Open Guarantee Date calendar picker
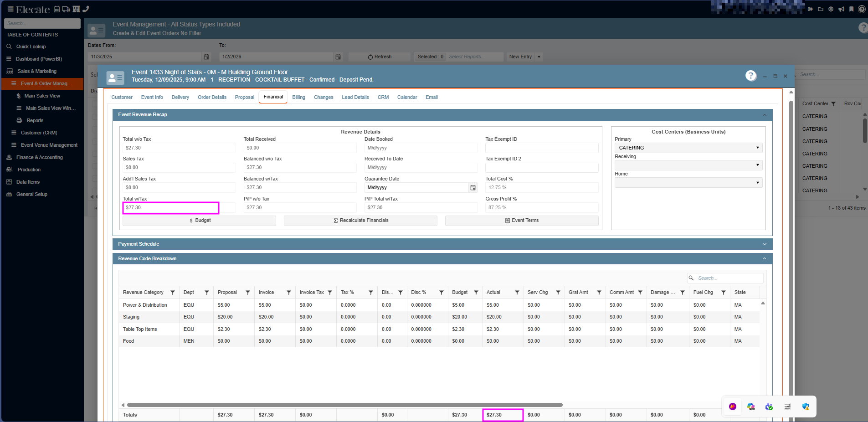Screen dimensions: 868x422 [x=473, y=188]
